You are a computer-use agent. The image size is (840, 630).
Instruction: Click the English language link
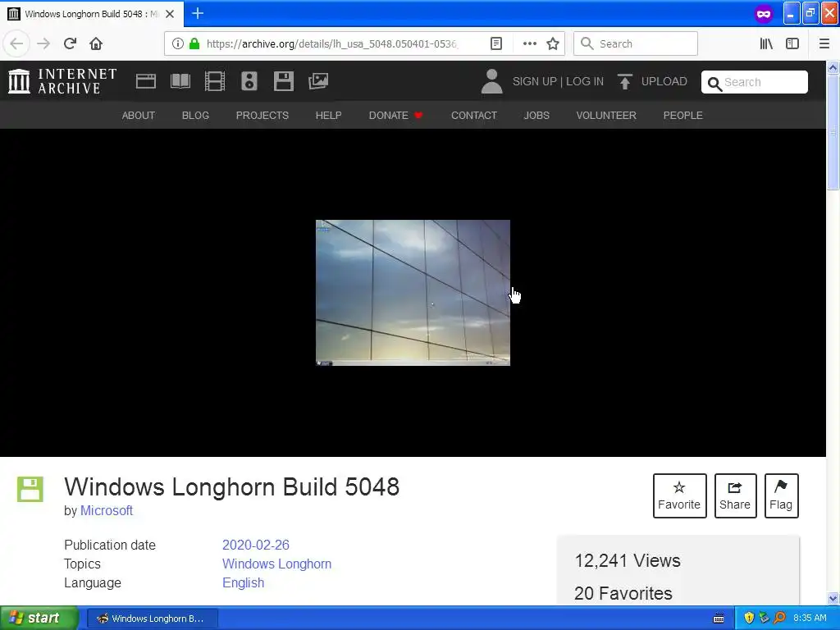[x=243, y=583]
